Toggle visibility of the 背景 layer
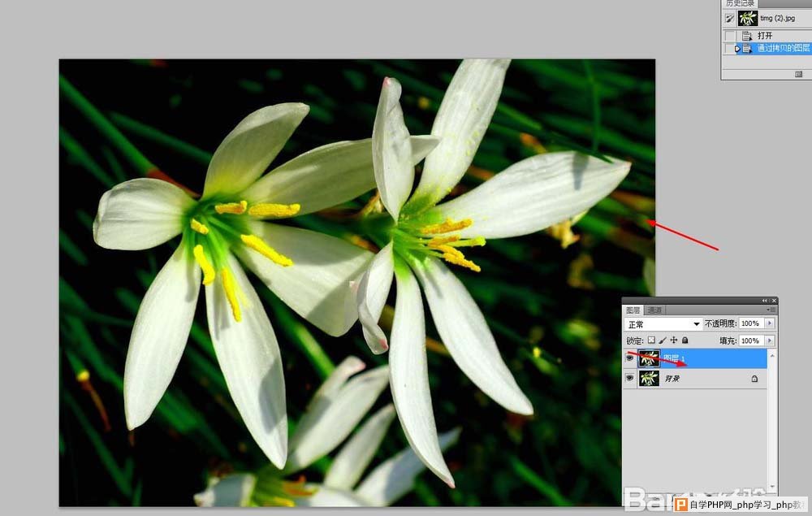 (629, 379)
